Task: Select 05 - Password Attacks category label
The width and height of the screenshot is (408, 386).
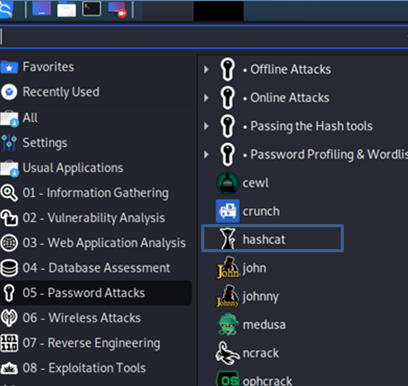Action: (84, 293)
